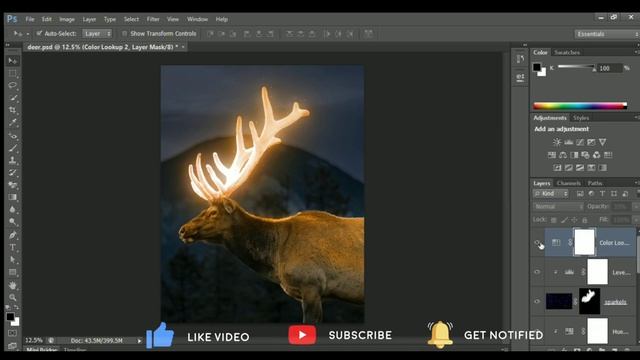Image resolution: width=640 pixels, height=360 pixels.
Task: Open the status bar document info arrow
Action: click(x=139, y=340)
